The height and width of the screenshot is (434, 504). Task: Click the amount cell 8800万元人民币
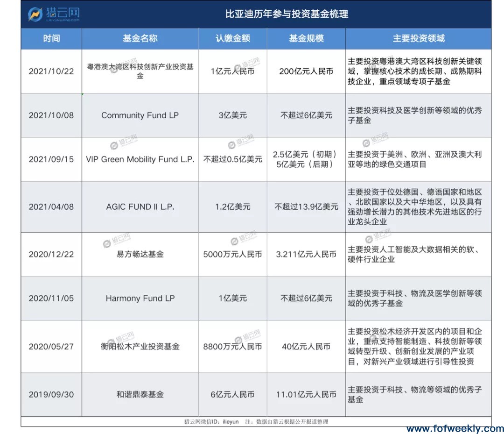pos(233,347)
